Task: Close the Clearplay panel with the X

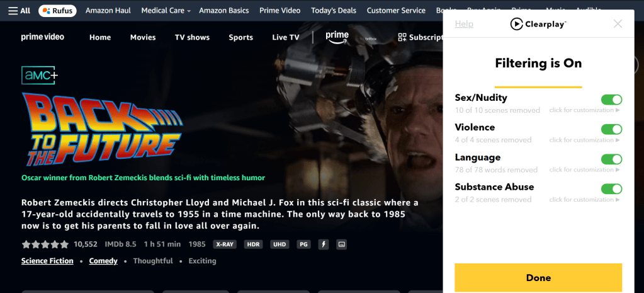Action: (618, 24)
